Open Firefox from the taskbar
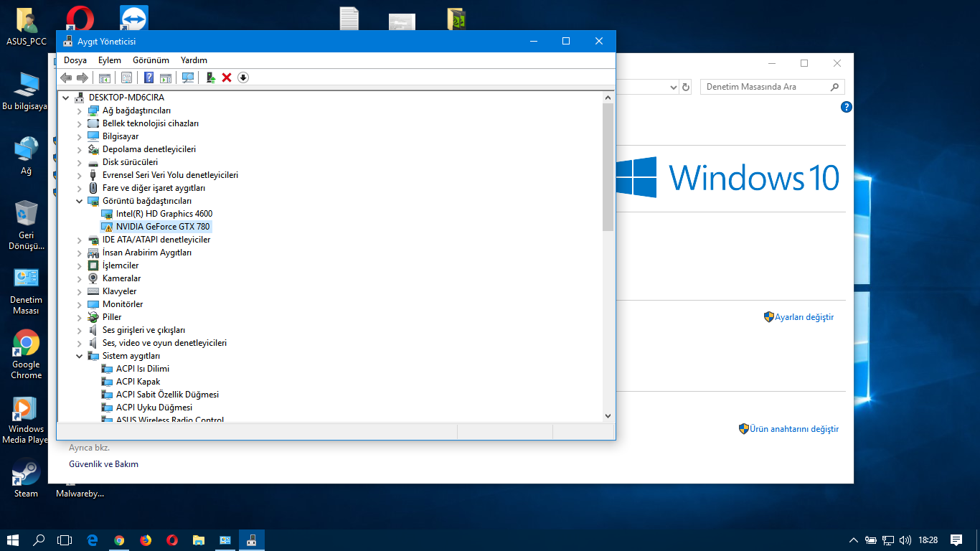Image resolution: width=980 pixels, height=551 pixels. pyautogui.click(x=146, y=540)
